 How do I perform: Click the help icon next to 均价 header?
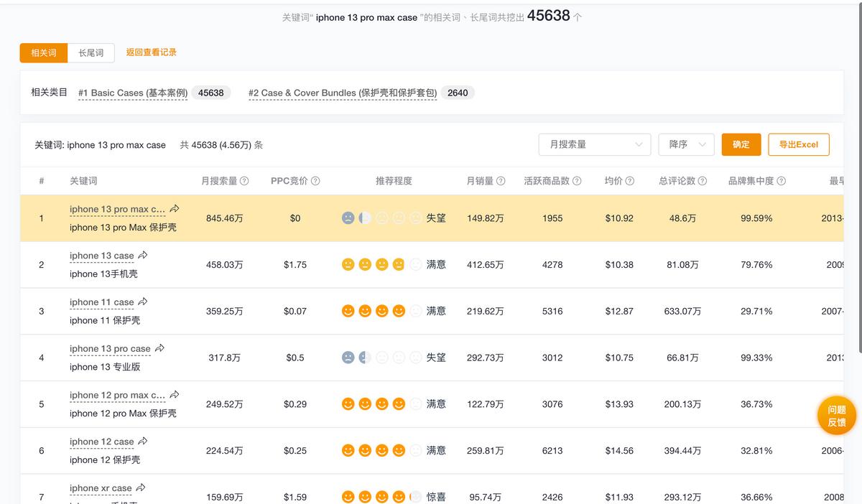(629, 181)
